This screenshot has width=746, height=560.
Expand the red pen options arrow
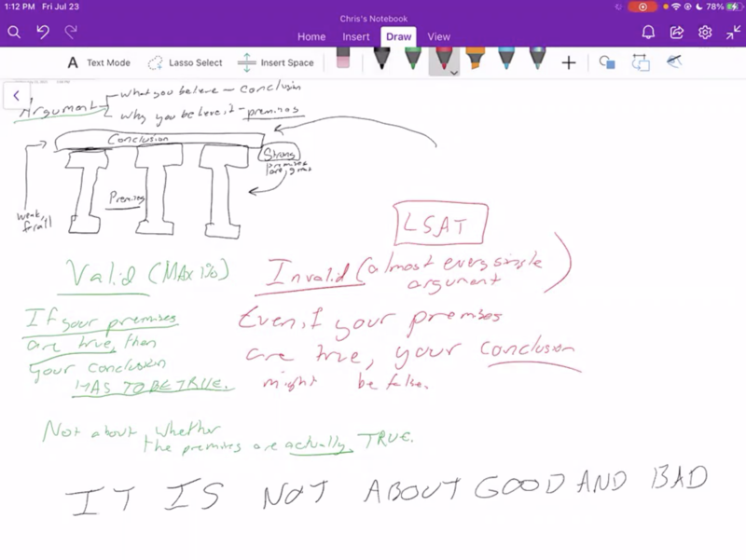point(453,72)
